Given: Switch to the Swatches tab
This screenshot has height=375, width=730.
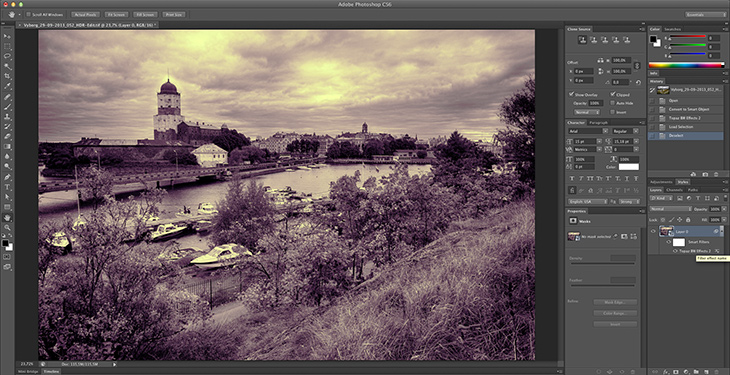Looking at the screenshot, I should pyautogui.click(x=672, y=29).
